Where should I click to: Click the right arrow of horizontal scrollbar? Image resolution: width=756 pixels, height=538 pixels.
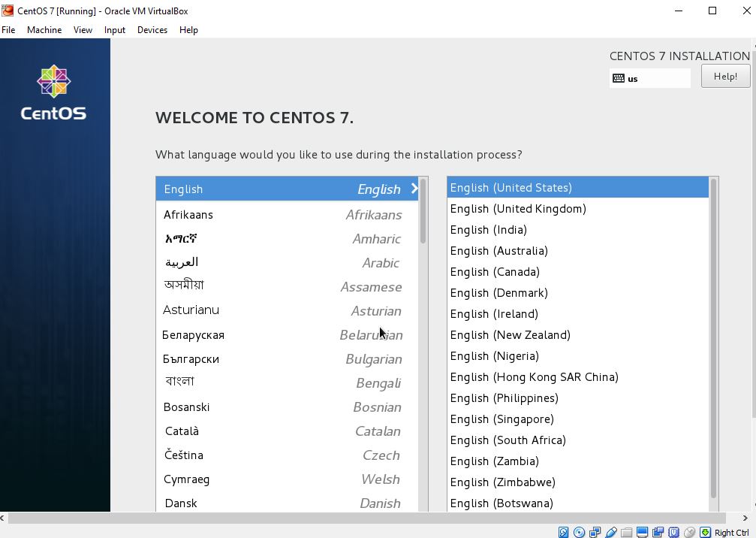pos(745,518)
